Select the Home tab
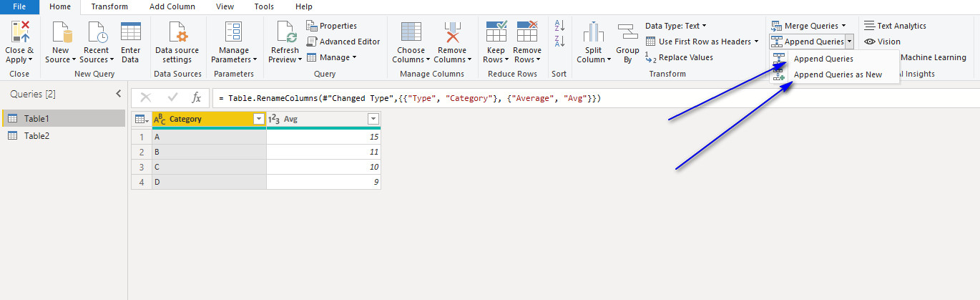The height and width of the screenshot is (300, 980). [x=61, y=6]
